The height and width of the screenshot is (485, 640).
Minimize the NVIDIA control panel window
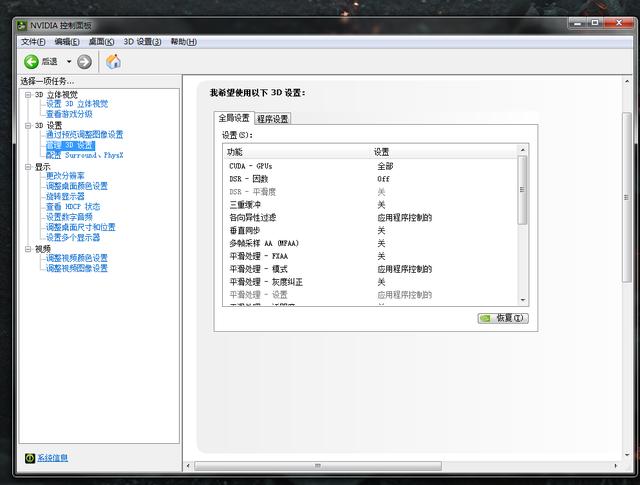[578, 23]
